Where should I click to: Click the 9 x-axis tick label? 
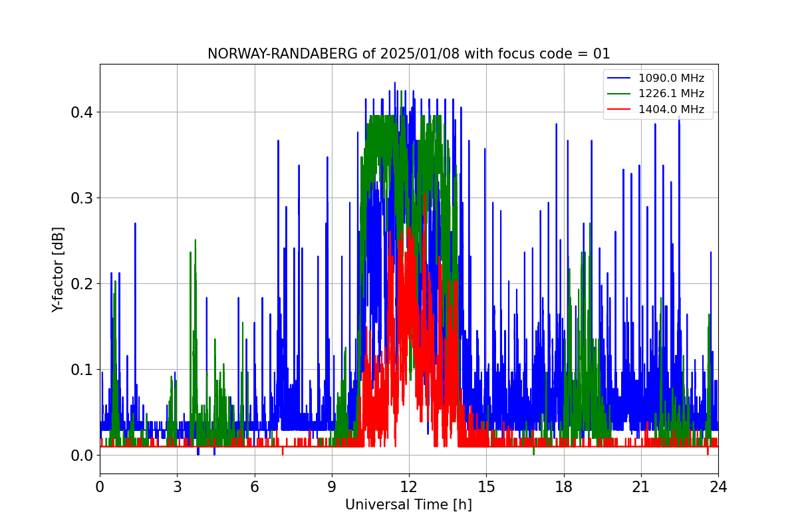[x=332, y=487]
